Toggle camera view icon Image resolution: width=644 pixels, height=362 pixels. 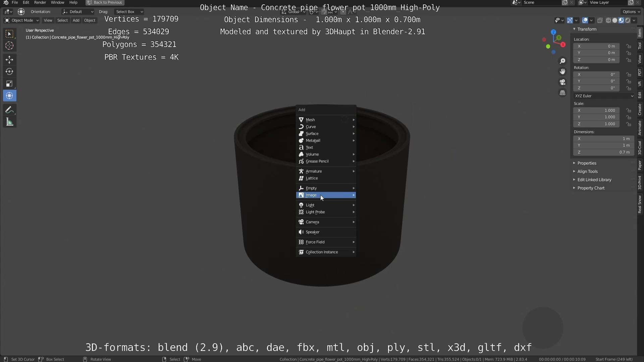562,82
